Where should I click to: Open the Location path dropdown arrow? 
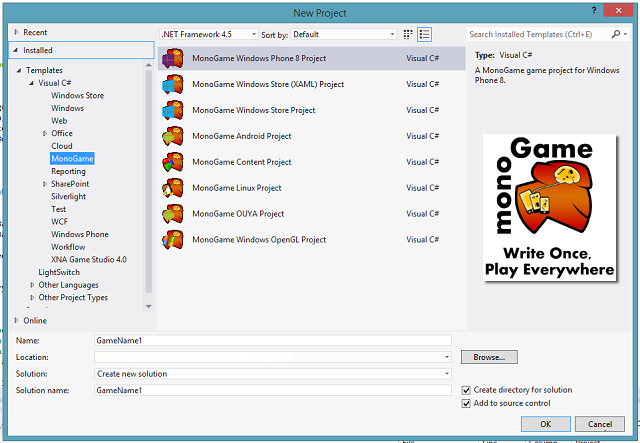447,357
